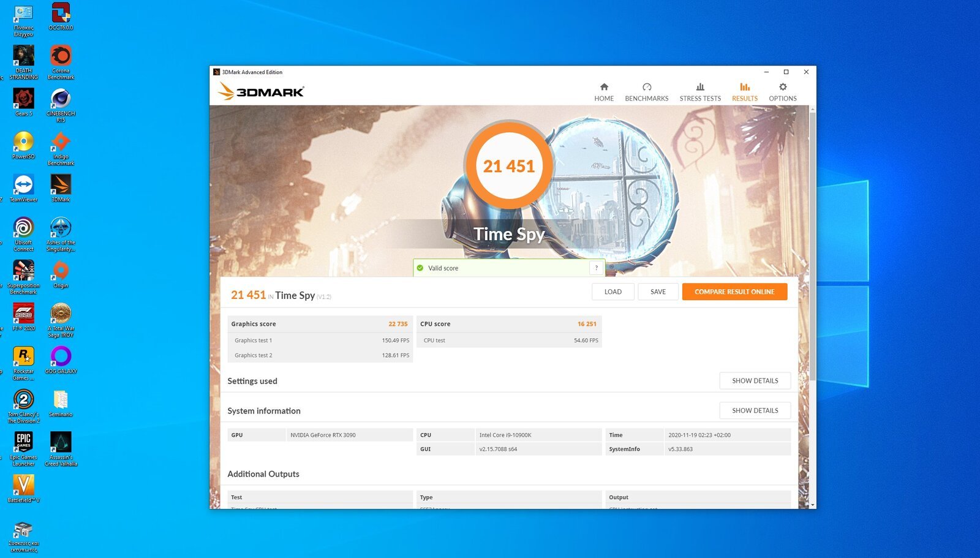Open Rockstar Games launcher icon
The height and width of the screenshot is (558, 980).
click(24, 362)
